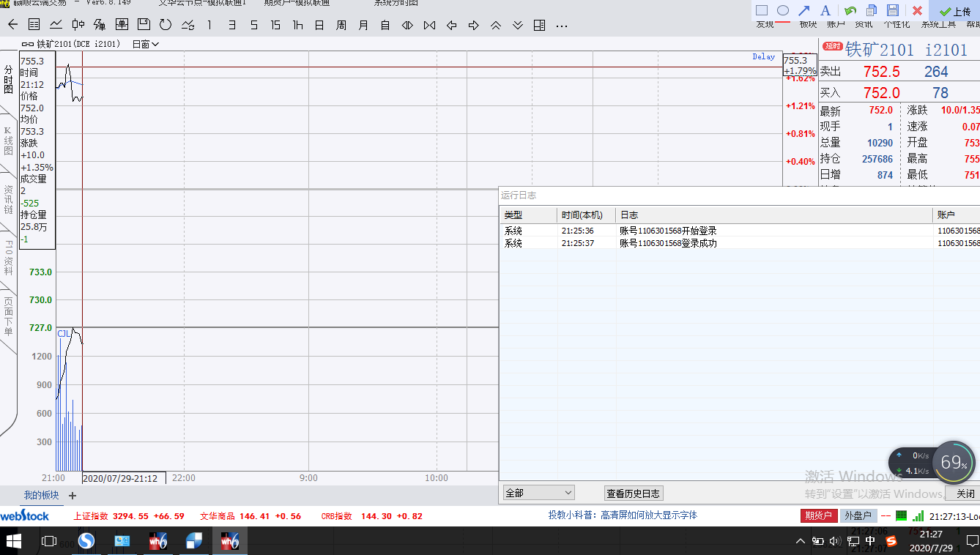Switch to the K线图 side tab
This screenshot has height=555, width=980.
pyautogui.click(x=9, y=140)
